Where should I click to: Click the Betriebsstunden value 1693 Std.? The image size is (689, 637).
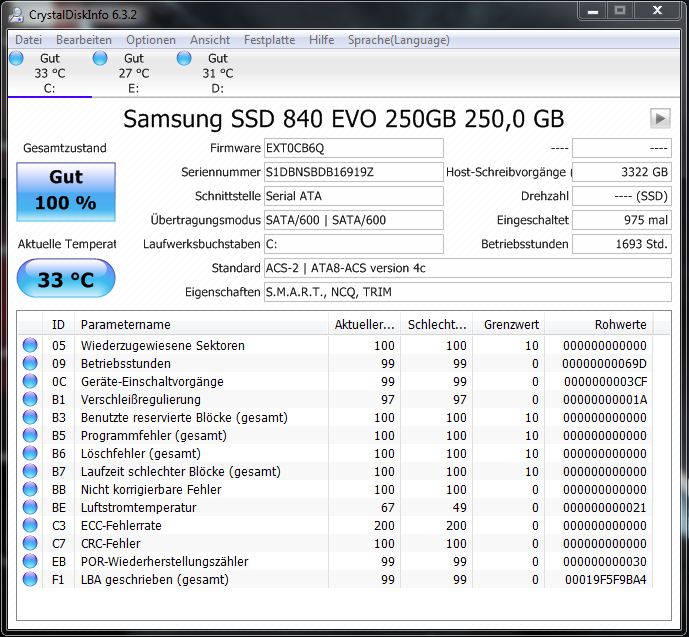pos(622,244)
